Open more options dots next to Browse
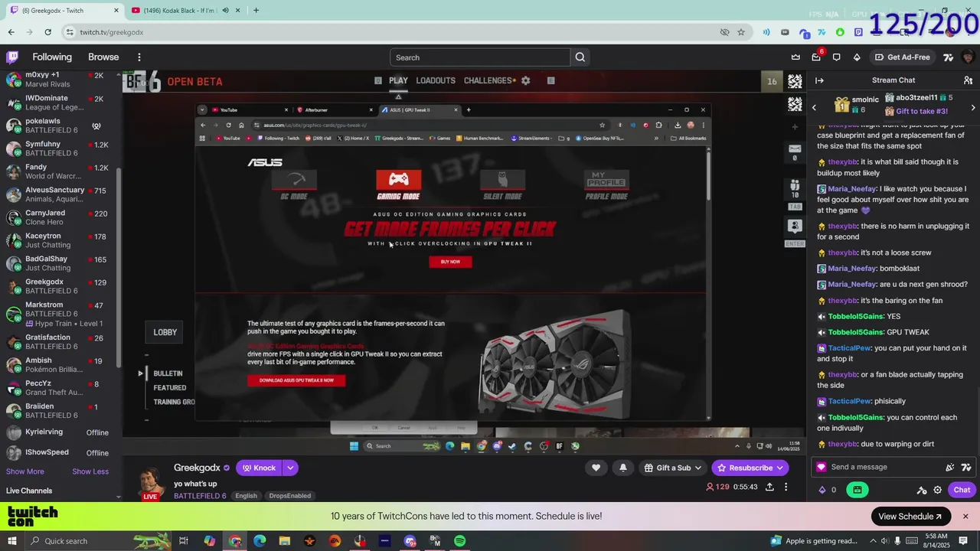 coord(139,57)
